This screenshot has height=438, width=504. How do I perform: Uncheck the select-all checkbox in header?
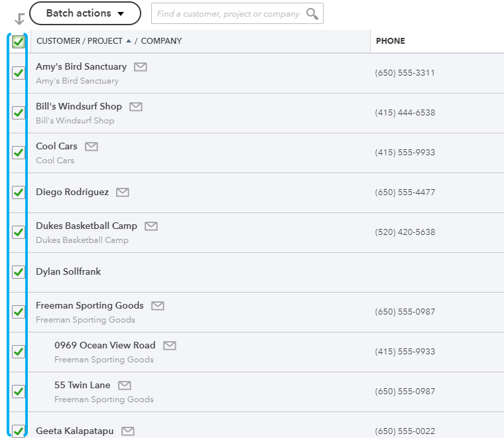point(19,42)
